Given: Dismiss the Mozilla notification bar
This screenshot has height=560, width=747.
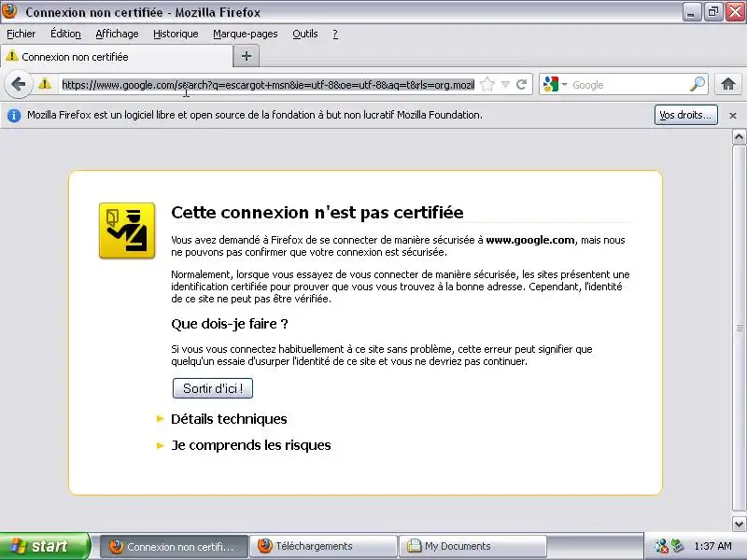Looking at the screenshot, I should pyautogui.click(x=733, y=115).
